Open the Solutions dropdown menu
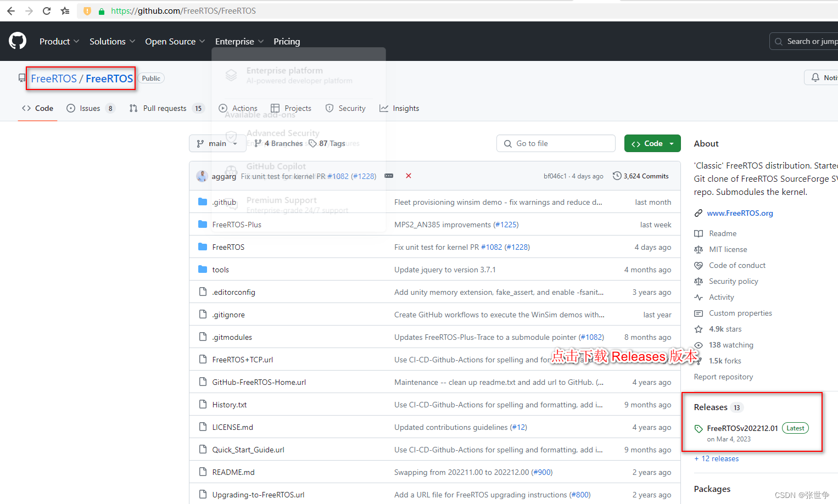This screenshot has height=504, width=838. coord(112,42)
